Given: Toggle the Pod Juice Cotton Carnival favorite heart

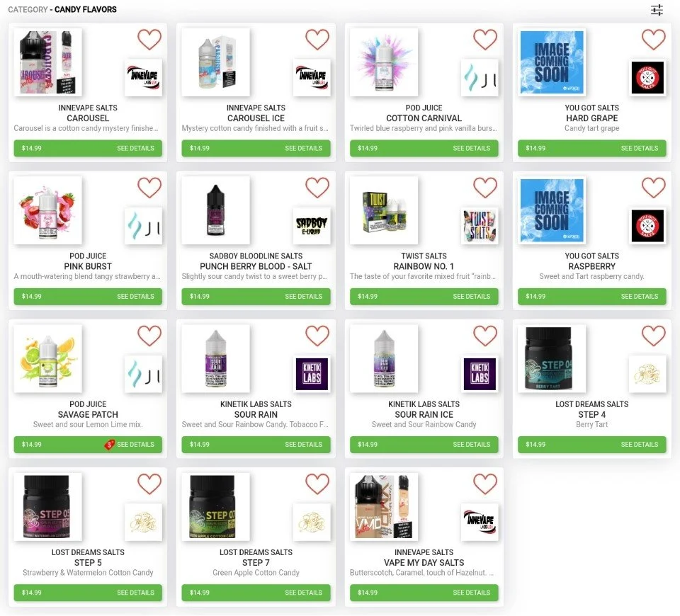Looking at the screenshot, I should [x=484, y=40].
